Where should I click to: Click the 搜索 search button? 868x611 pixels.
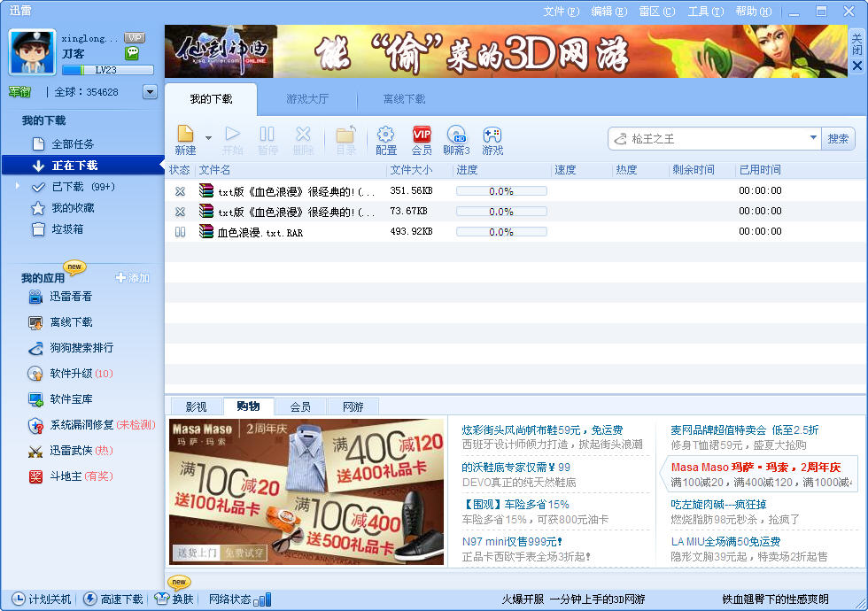point(838,138)
